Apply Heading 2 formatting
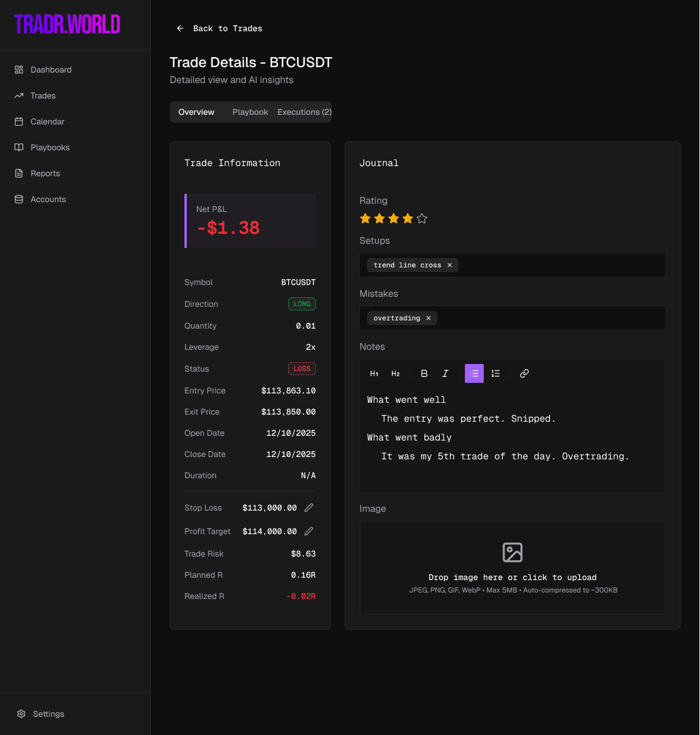Screen dimensions: 700x735 (395, 373)
